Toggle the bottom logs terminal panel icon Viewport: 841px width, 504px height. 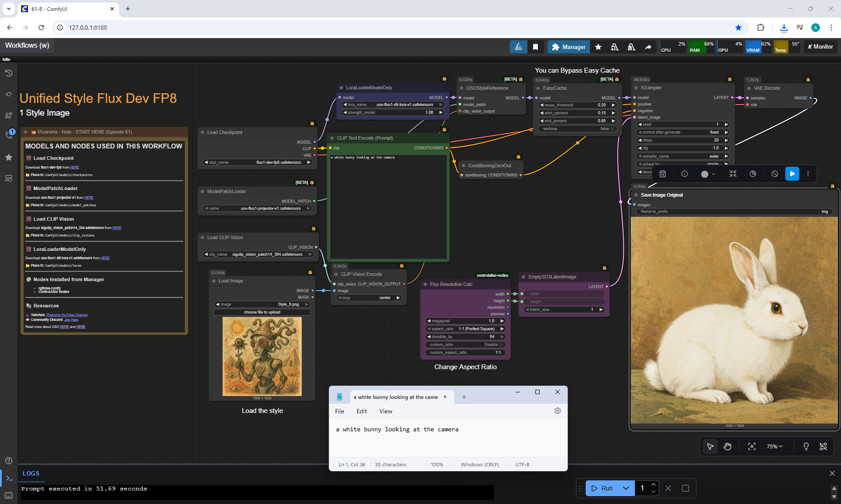click(x=9, y=478)
